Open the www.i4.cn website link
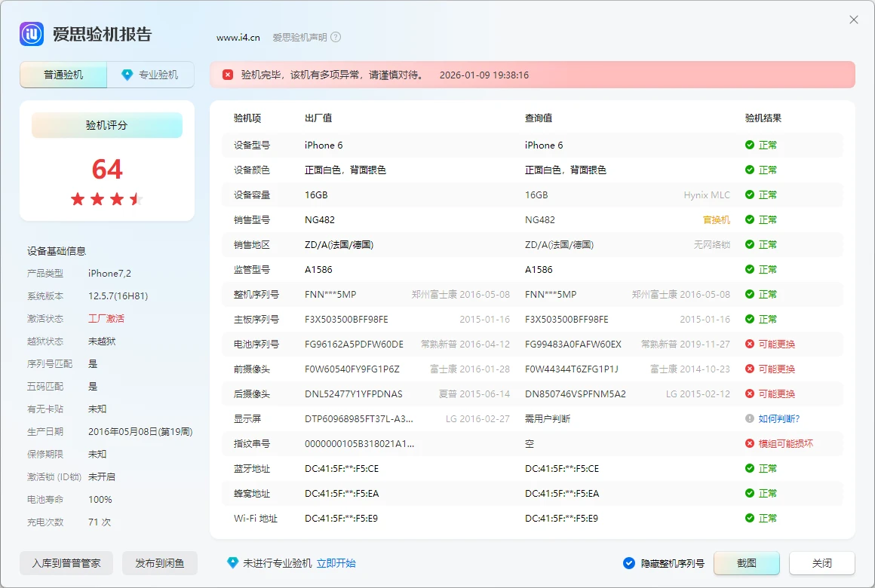The image size is (875, 588). (x=238, y=37)
